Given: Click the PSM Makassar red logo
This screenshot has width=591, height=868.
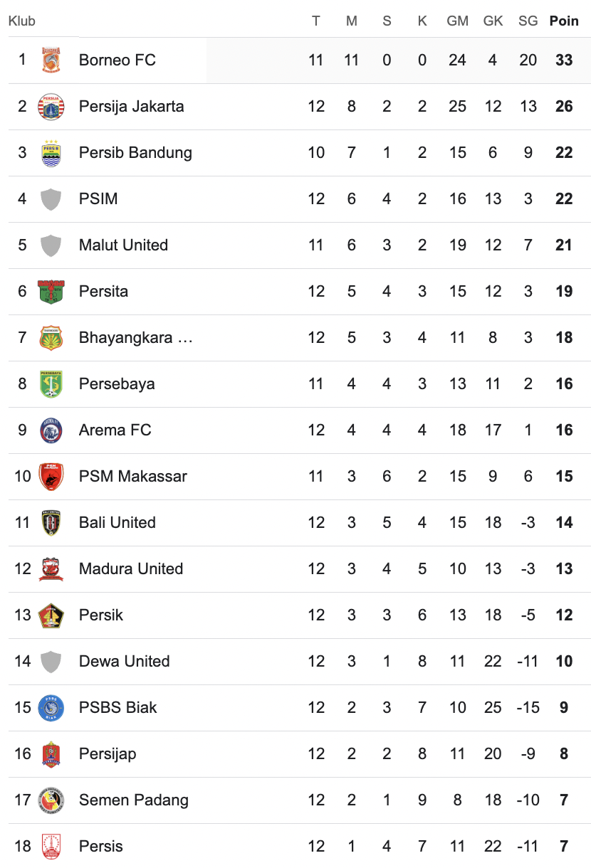Looking at the screenshot, I should click(51, 477).
